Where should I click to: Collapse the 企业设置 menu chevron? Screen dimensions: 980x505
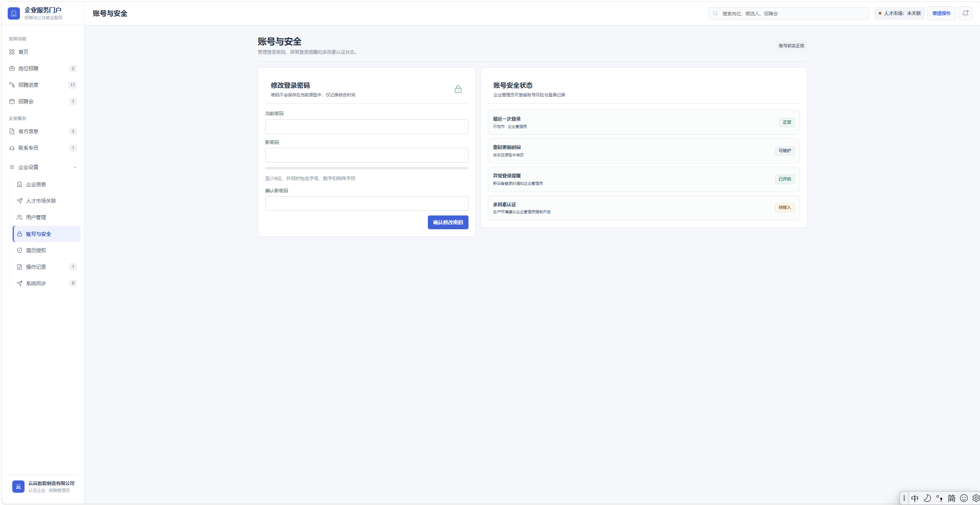[x=75, y=167]
